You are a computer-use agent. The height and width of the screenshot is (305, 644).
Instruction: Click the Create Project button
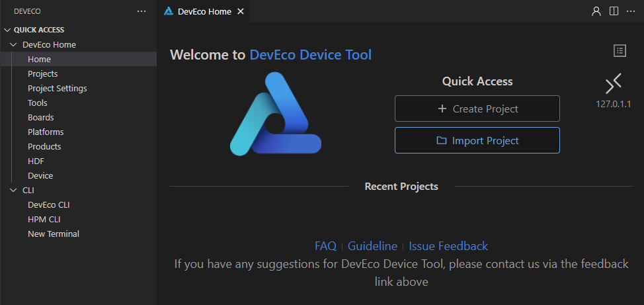coord(477,109)
